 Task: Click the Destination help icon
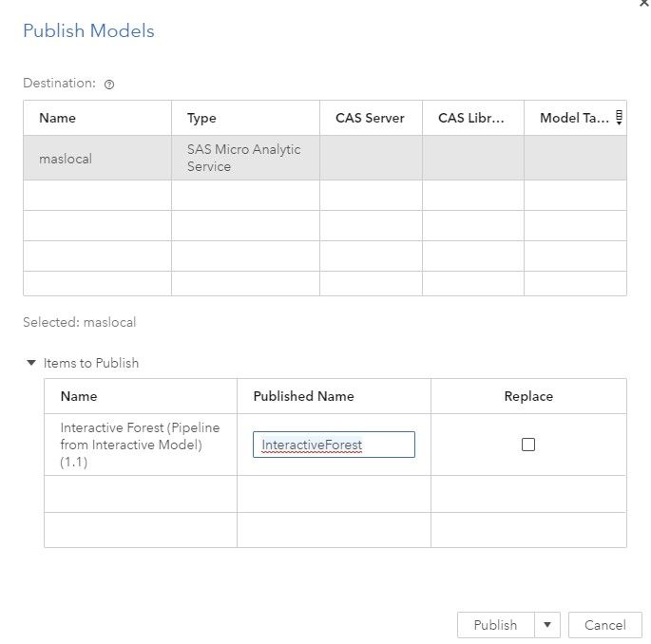109,84
